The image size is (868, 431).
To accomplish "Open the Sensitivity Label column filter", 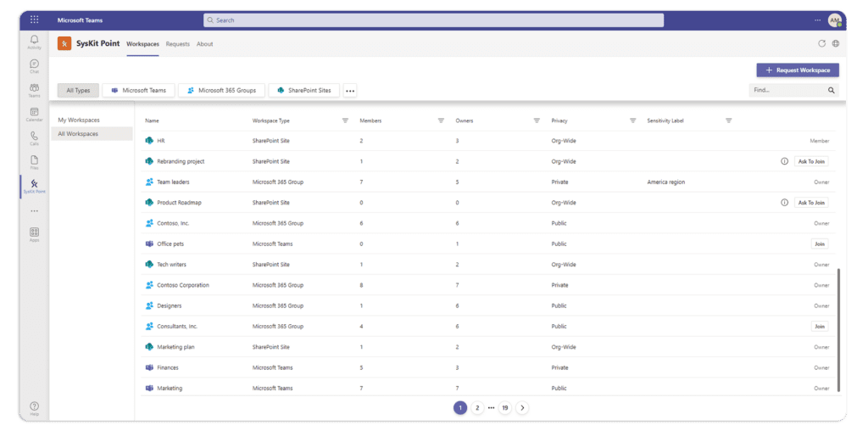I will [728, 120].
